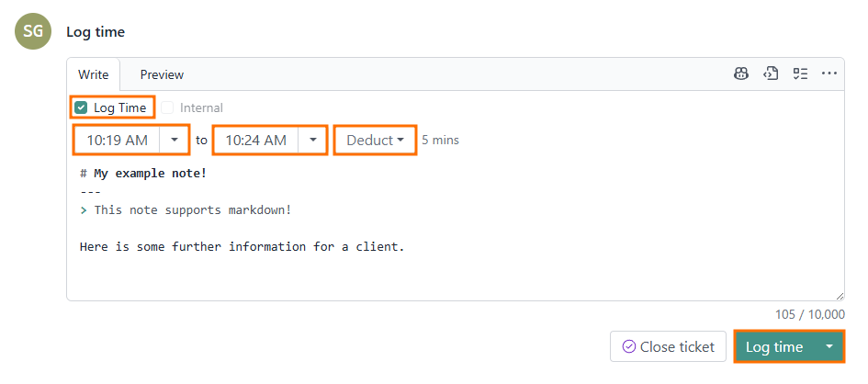868x384 pixels.
Task: Switch to the Preview tab
Action: click(162, 74)
